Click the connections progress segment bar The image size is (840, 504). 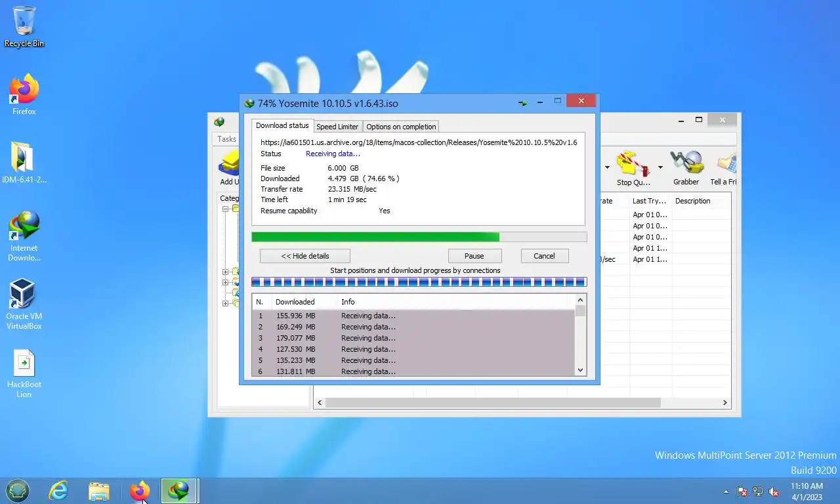click(x=419, y=282)
